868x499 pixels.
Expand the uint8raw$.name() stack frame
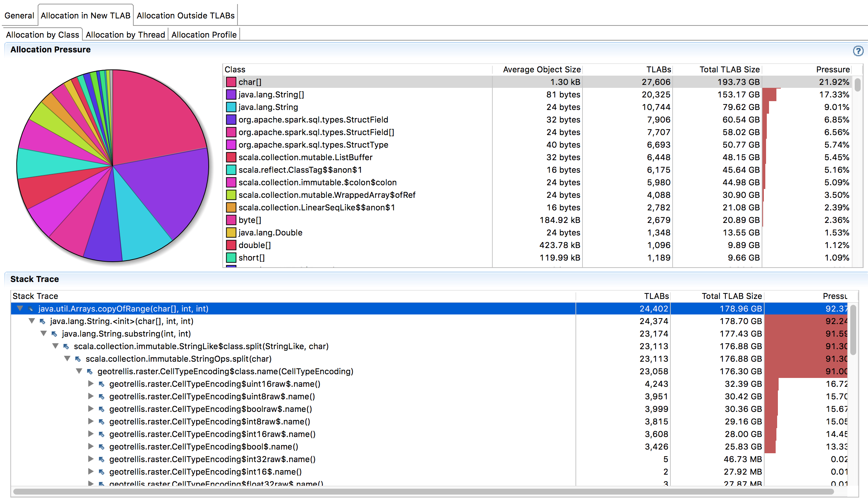(x=91, y=396)
